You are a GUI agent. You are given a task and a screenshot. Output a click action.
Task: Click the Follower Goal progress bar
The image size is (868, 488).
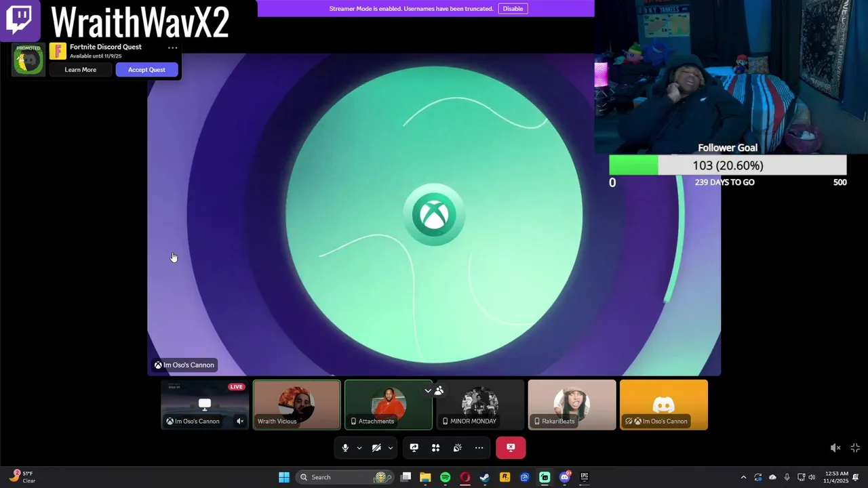(x=728, y=165)
